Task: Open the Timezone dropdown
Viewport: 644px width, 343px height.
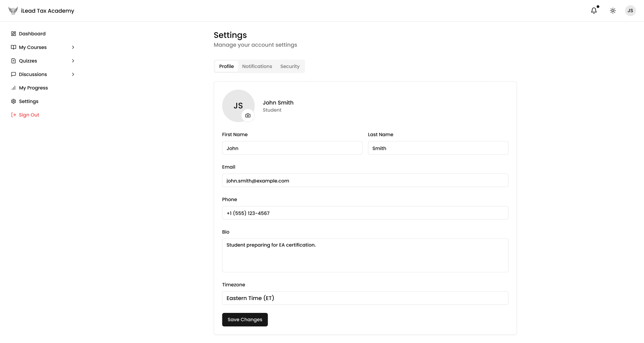Action: pos(365,298)
